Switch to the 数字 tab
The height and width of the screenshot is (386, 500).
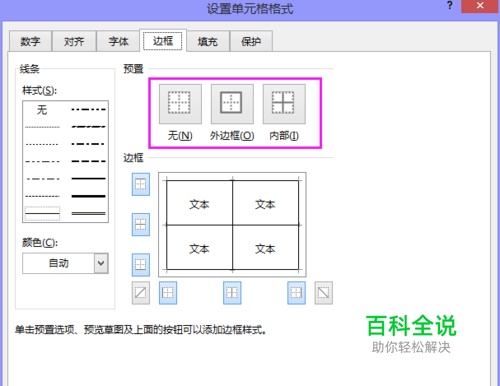[x=30, y=41]
